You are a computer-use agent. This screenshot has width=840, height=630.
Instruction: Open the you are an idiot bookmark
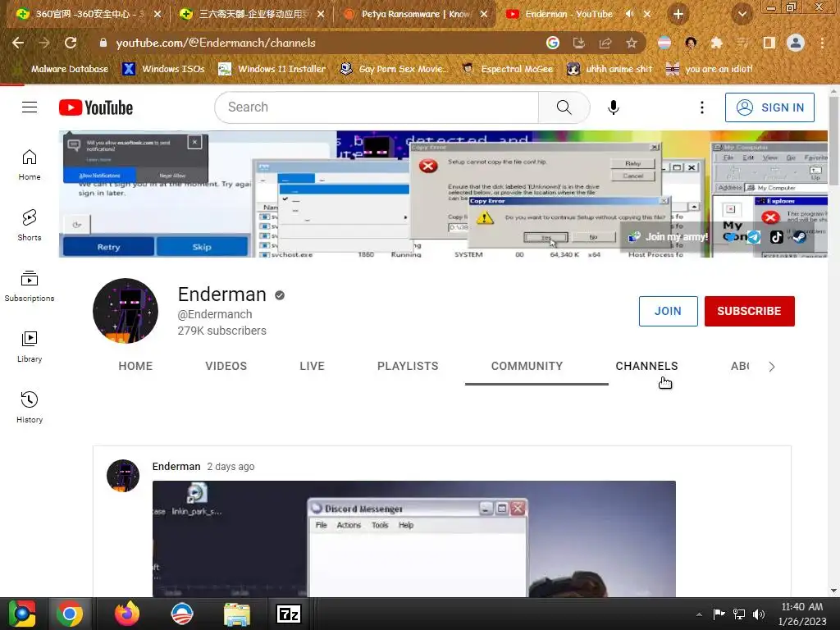coord(710,69)
